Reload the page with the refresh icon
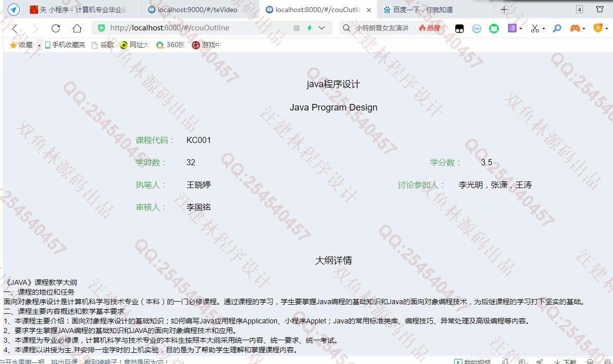Viewport: 613px width, 364px height. click(x=56, y=28)
